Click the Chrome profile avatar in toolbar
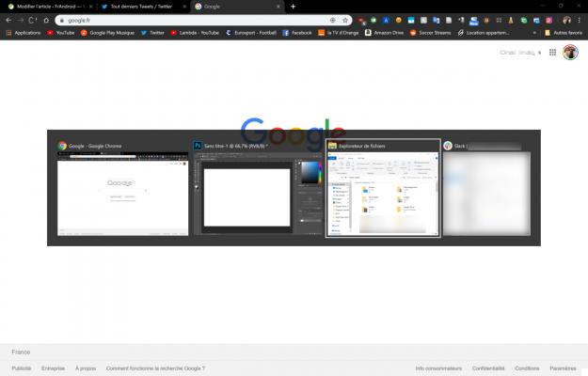Image resolution: width=588 pixels, height=376 pixels. [566, 21]
